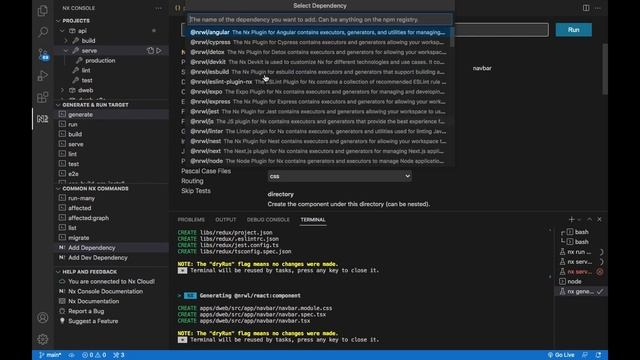Viewport: 640px width, 360px height.
Task: Collapse the PROJECTS section
Action: click(x=58, y=21)
